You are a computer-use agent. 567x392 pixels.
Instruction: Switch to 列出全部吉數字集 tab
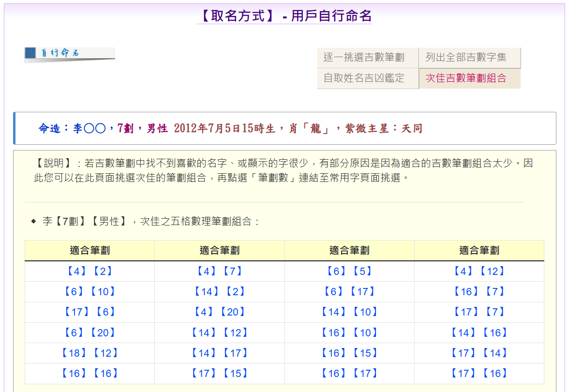tap(466, 58)
